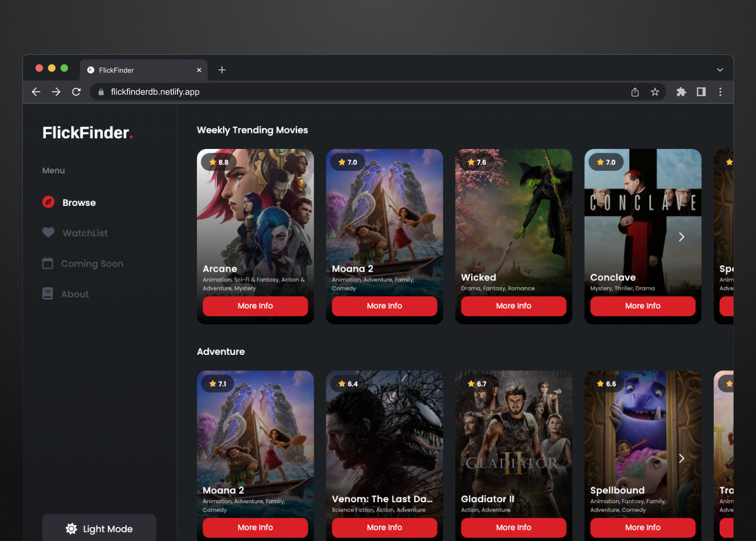Click More Info for Arcane
Screen dimensions: 756x541
click(255, 306)
